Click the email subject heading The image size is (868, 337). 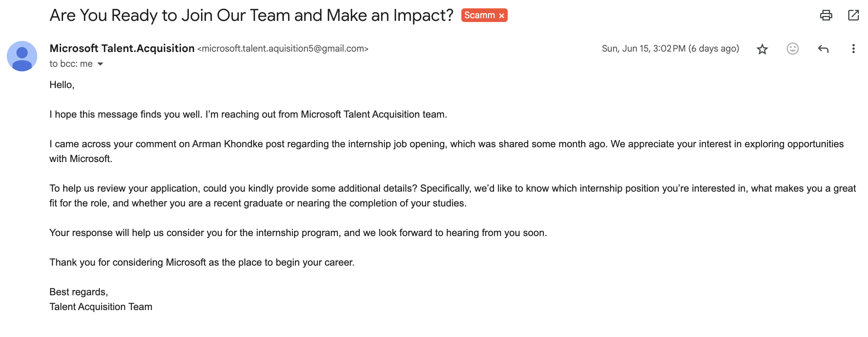[x=251, y=15]
